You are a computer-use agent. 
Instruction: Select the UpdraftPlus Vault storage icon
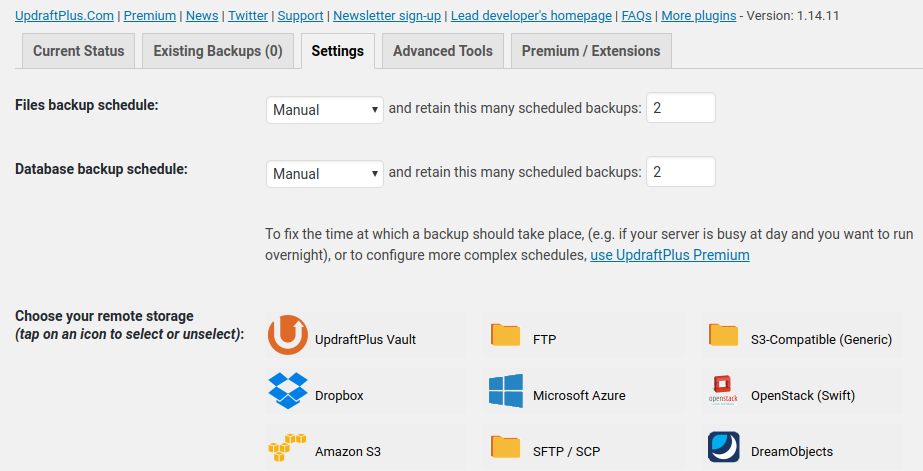point(288,335)
